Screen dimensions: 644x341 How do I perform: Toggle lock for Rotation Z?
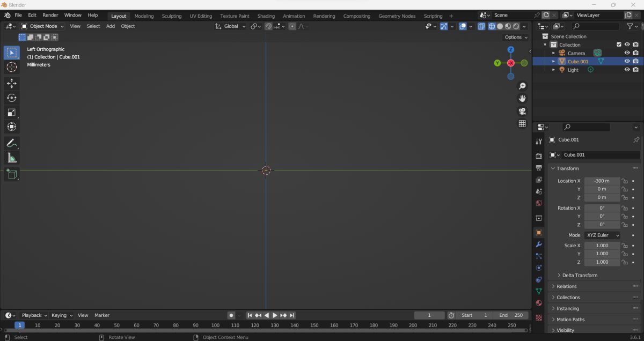pos(625,225)
